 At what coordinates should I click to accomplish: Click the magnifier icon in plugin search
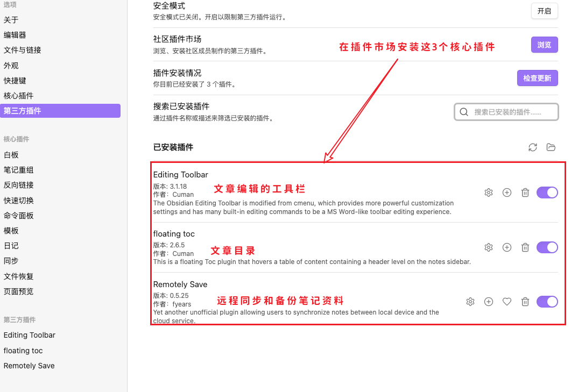click(463, 112)
